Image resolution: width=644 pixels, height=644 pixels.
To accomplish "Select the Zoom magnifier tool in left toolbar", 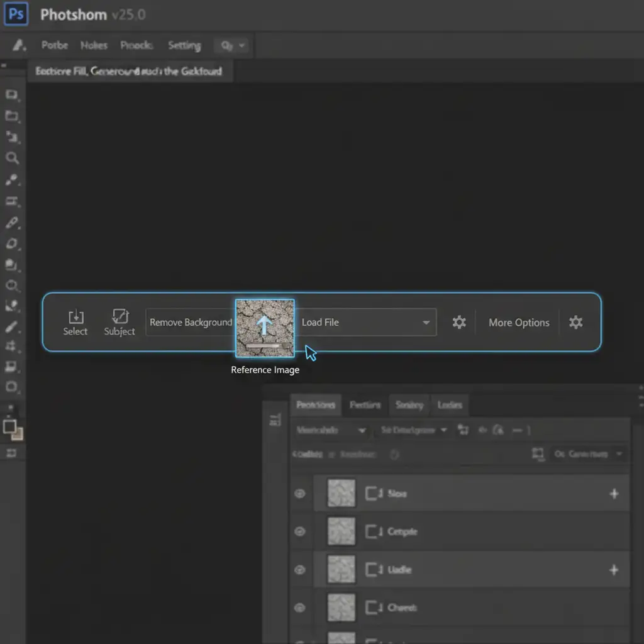I will click(x=12, y=158).
